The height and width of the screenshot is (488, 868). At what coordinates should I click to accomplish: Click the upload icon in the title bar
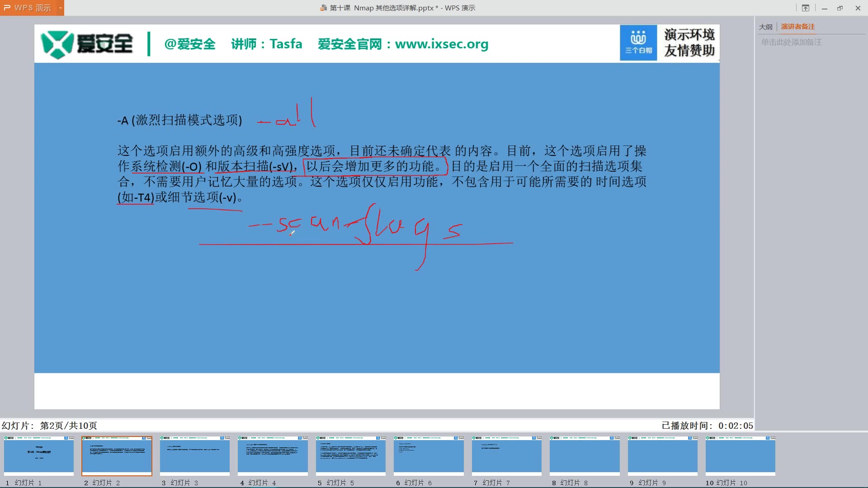806,8
